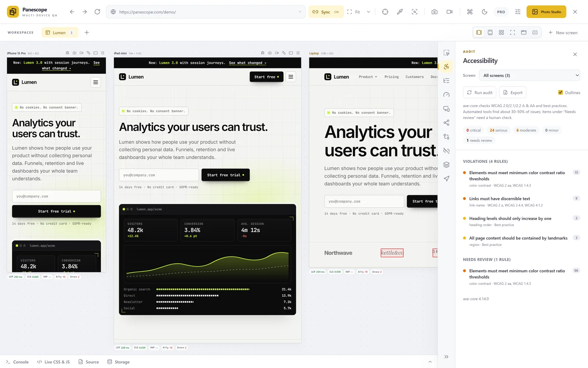Open the layers stack panel in side rail
Screen dimensions: 588x368
click(446, 165)
